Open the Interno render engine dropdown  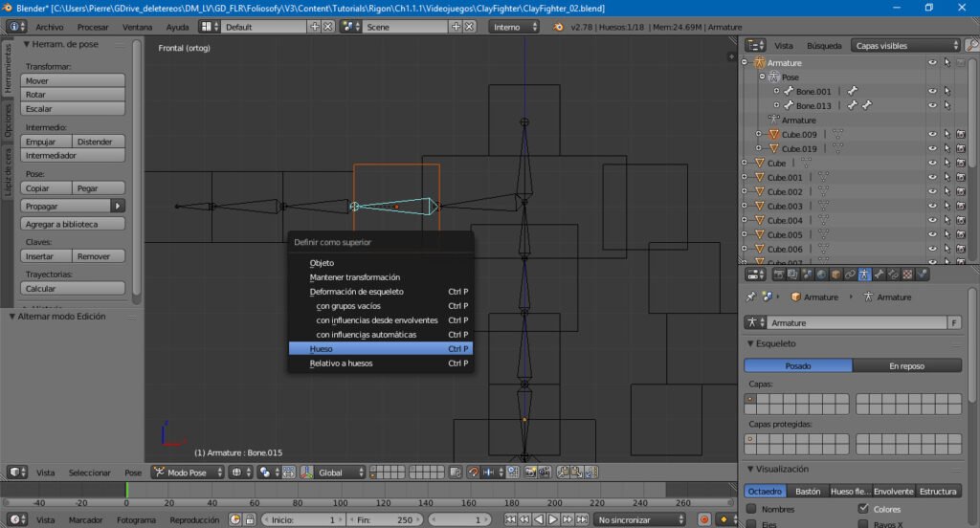(514, 27)
